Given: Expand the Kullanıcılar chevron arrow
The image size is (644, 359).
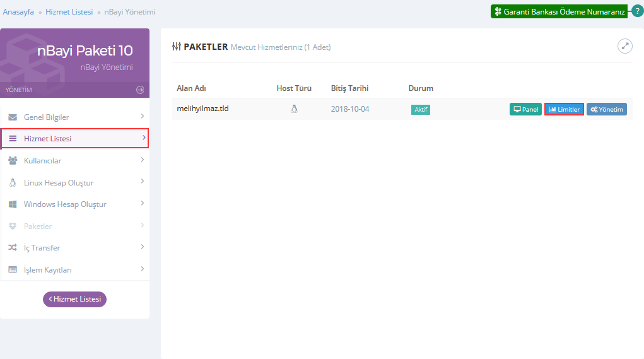Looking at the screenshot, I should coord(143,160).
